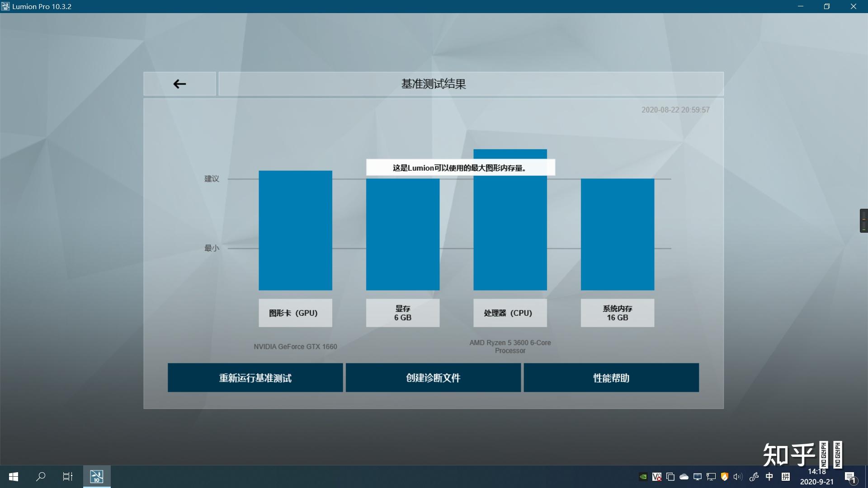Open the notification center icon

point(850,477)
